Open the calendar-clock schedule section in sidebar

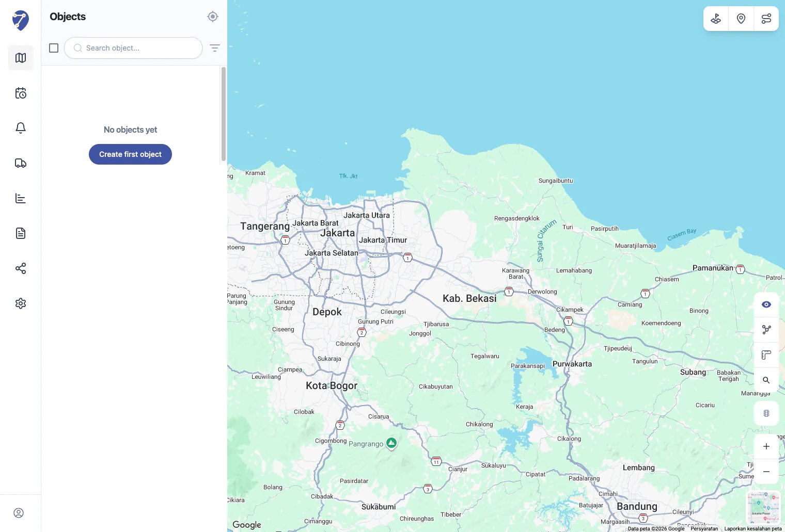[x=21, y=93]
